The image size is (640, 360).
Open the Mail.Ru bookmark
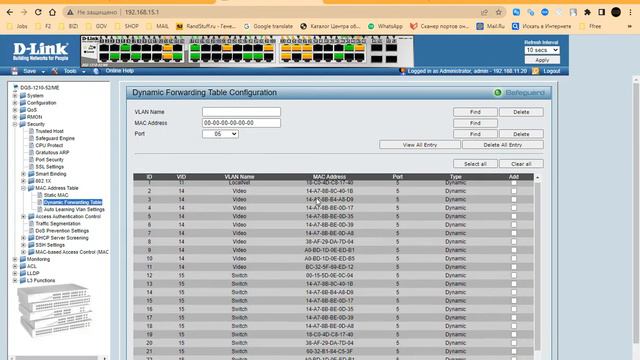491,26
